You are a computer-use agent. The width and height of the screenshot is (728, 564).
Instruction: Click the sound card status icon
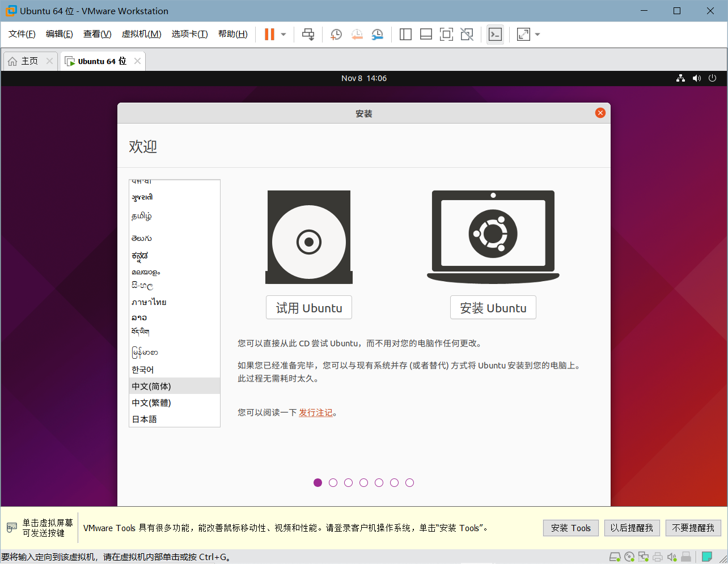click(672, 557)
